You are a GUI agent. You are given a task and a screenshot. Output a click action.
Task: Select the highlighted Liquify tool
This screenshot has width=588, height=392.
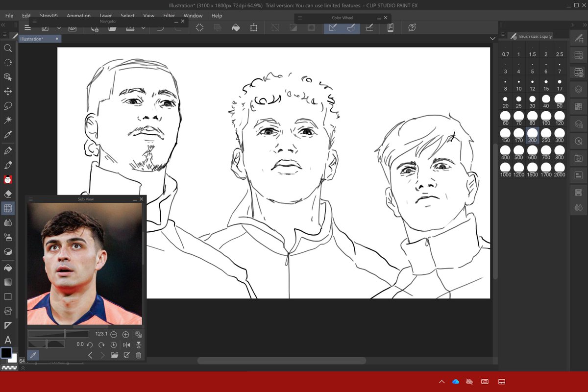click(x=8, y=208)
